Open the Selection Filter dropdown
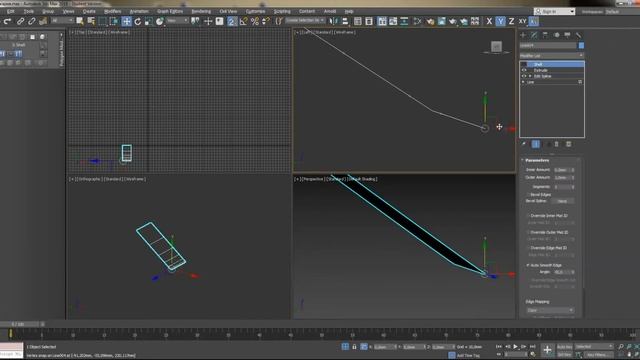This screenshot has width=640, height=360. pos(62,20)
